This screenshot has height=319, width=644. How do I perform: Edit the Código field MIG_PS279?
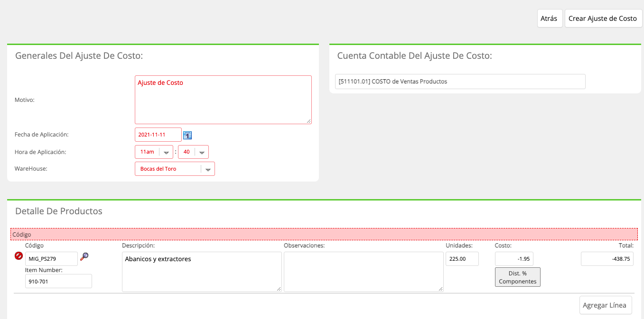(x=51, y=259)
